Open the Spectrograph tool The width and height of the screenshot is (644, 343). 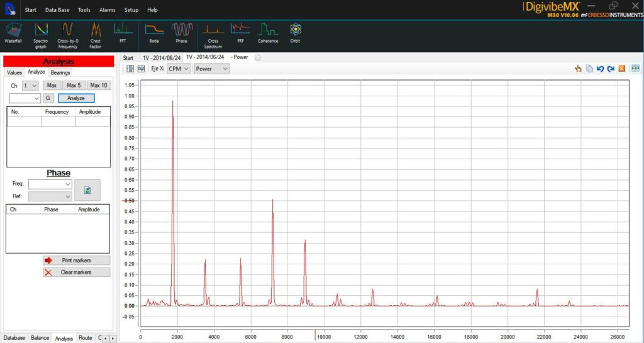point(41,35)
